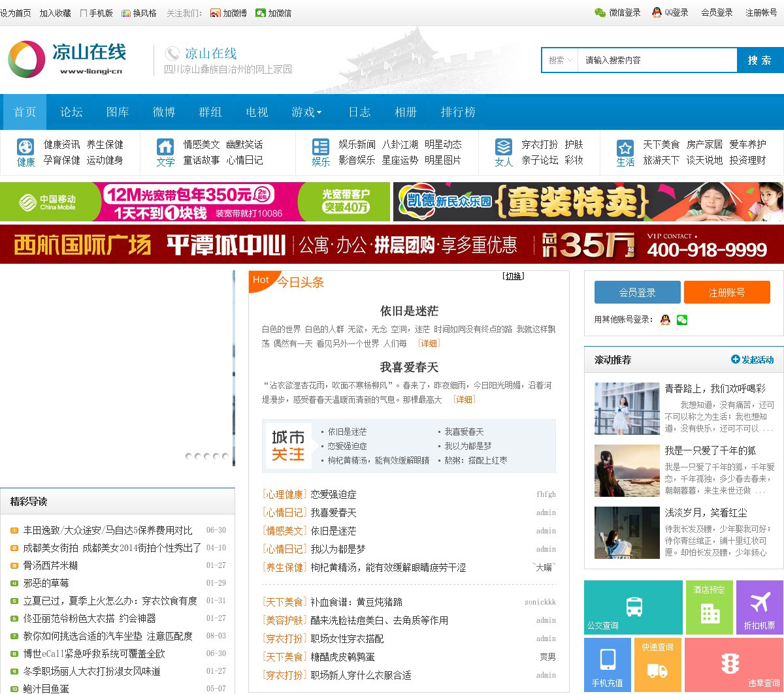The image size is (784, 694).
Task: Click the 文学 house category icon
Action: (165, 146)
